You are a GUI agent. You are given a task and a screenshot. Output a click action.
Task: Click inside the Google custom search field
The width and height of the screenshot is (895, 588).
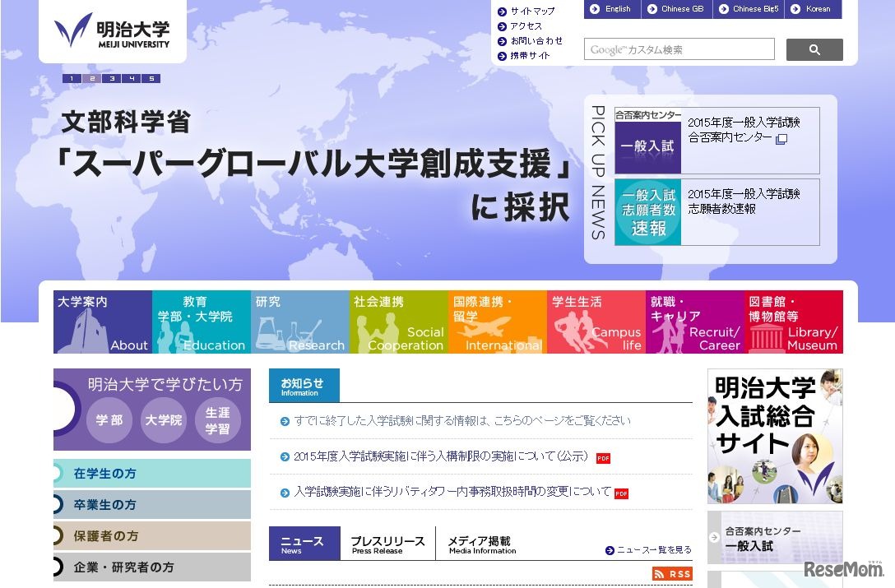tap(679, 49)
